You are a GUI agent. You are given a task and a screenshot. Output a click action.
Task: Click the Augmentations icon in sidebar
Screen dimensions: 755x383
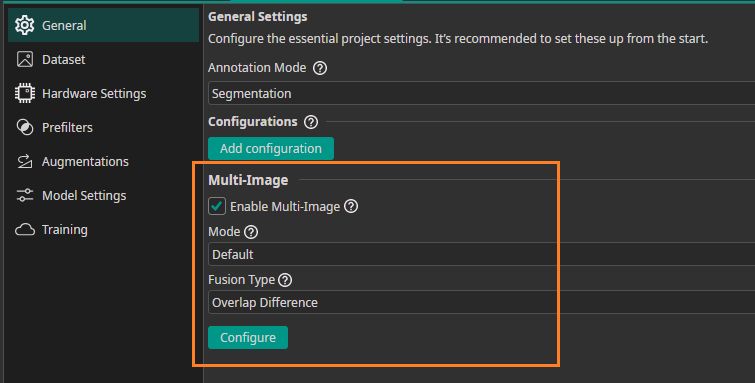[x=25, y=161]
